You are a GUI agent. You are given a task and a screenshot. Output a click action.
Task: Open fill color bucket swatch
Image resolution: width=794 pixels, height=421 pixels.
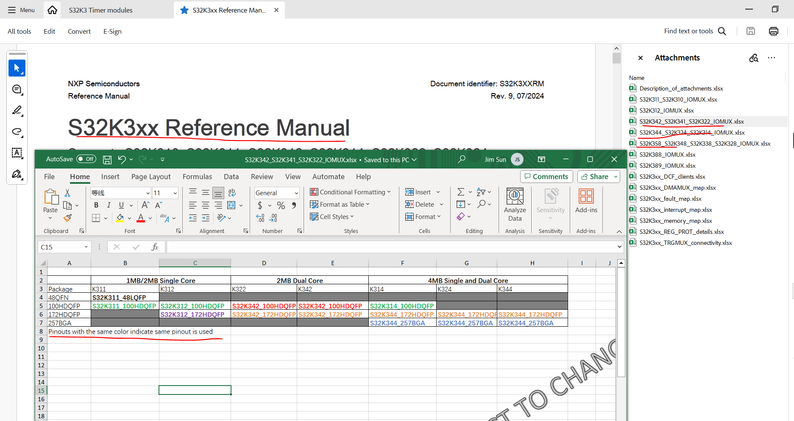[x=120, y=218]
